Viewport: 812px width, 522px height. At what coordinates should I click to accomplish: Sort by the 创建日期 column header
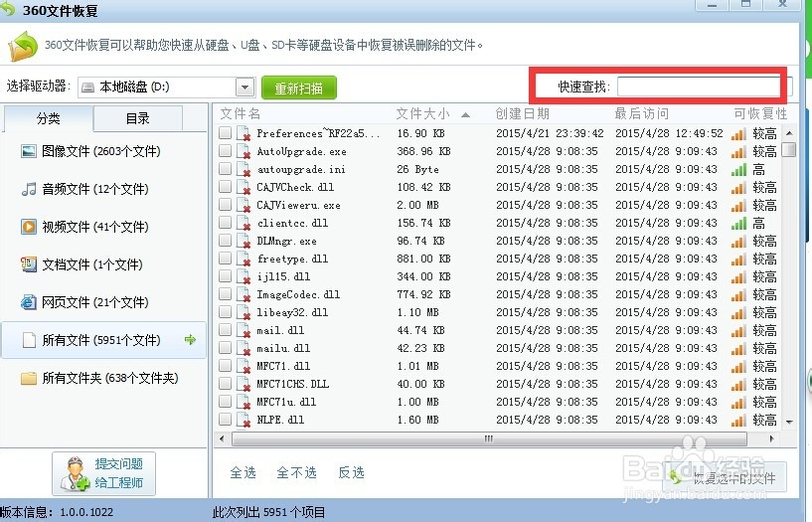tap(522, 113)
